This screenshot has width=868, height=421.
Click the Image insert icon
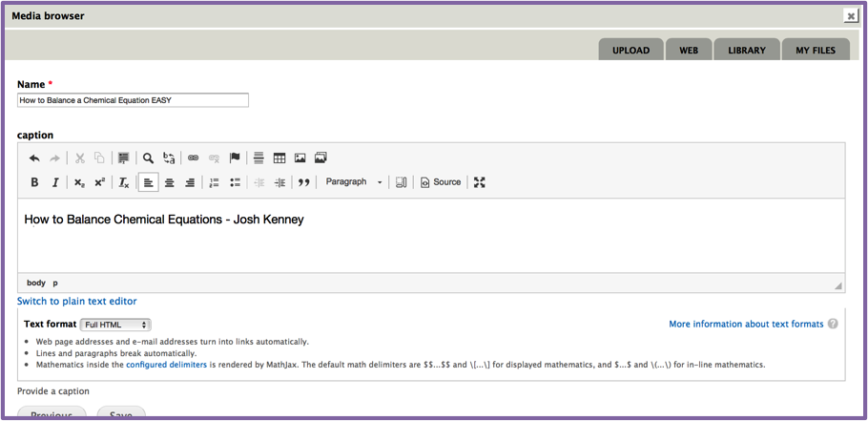point(300,158)
